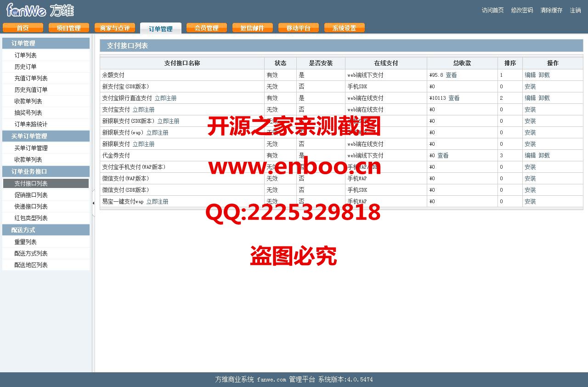Screen dimensions: 588x387
Task: Collapse the left sidebar with the arrow handle
Action: pos(93,203)
